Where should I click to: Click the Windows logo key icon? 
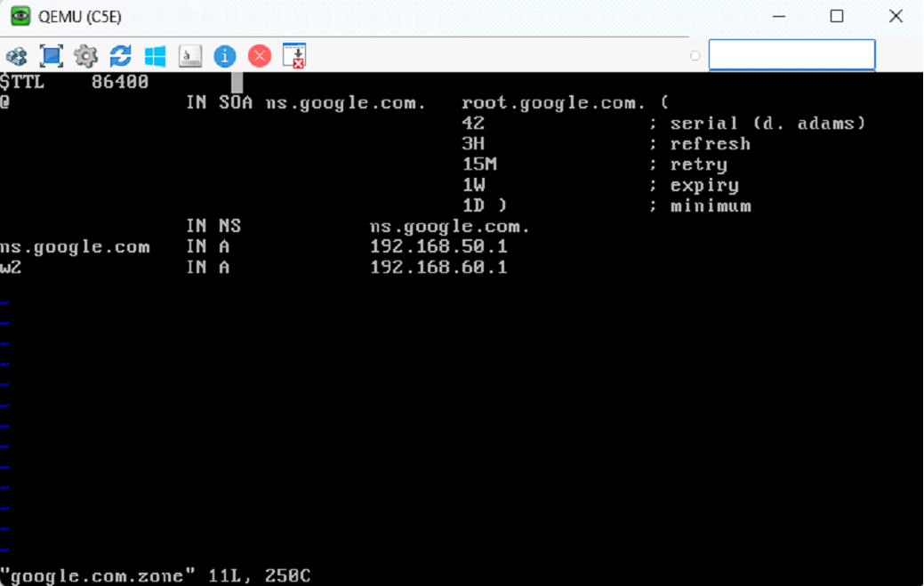156,57
